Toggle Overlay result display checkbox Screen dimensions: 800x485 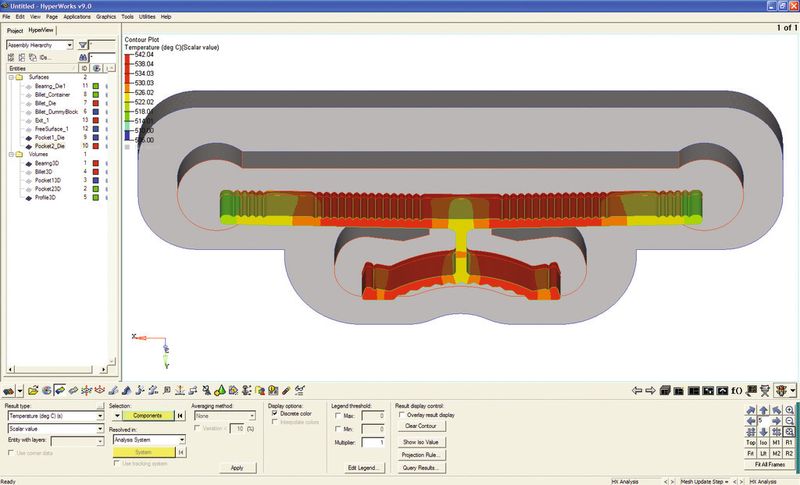(x=402, y=414)
